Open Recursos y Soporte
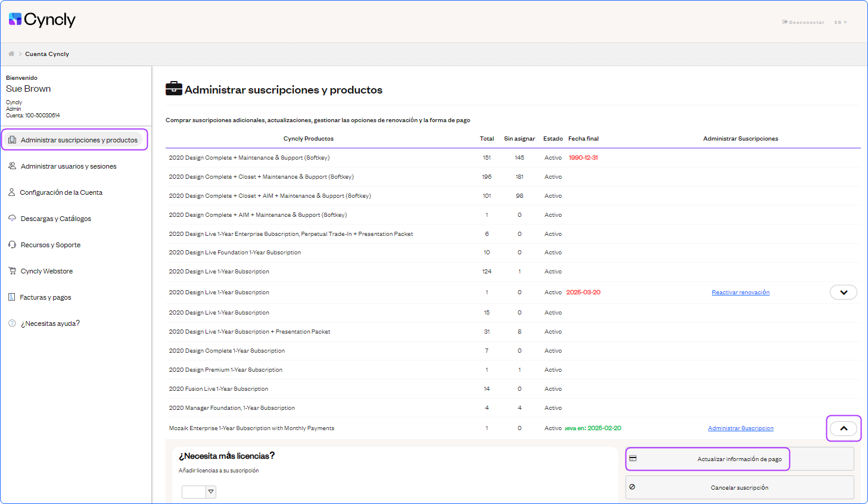Image resolution: width=868 pixels, height=504 pixels. [x=51, y=245]
